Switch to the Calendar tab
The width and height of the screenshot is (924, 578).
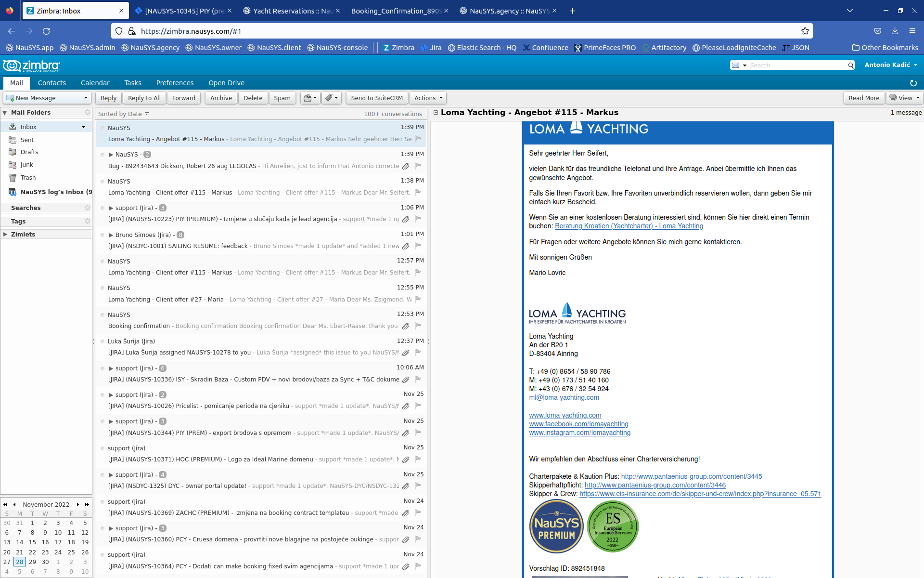(95, 83)
